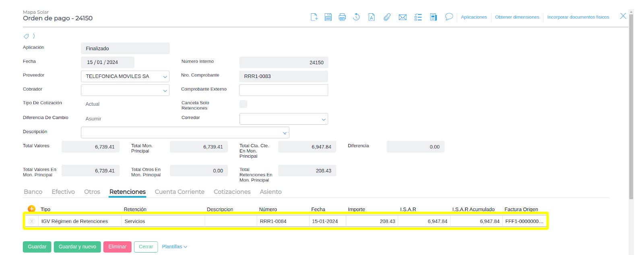Open the Plantillas dropdown menu
The width and height of the screenshot is (644, 255).
coord(174,247)
